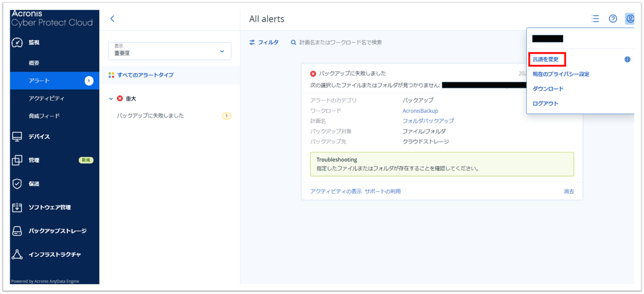Select 言語を変更 from user menu
644x294 pixels.
click(546, 59)
